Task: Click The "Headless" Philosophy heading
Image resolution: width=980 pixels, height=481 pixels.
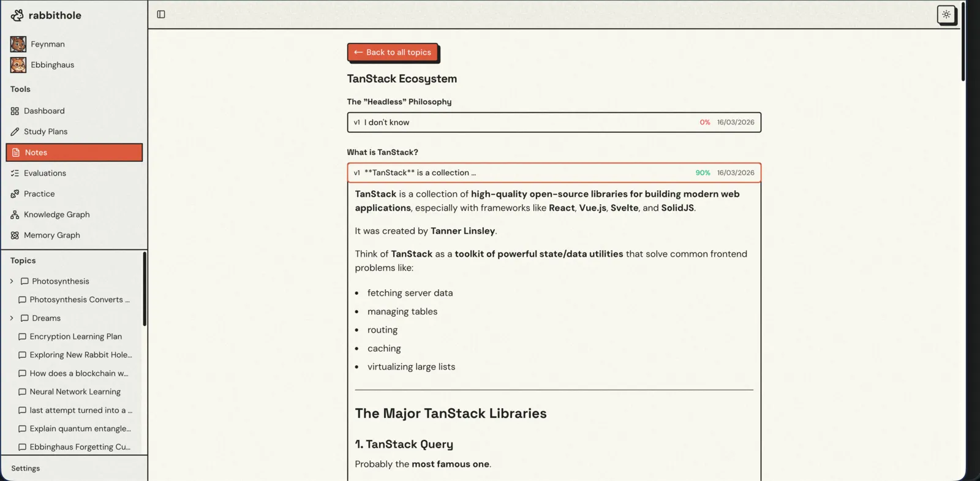Action: point(399,102)
